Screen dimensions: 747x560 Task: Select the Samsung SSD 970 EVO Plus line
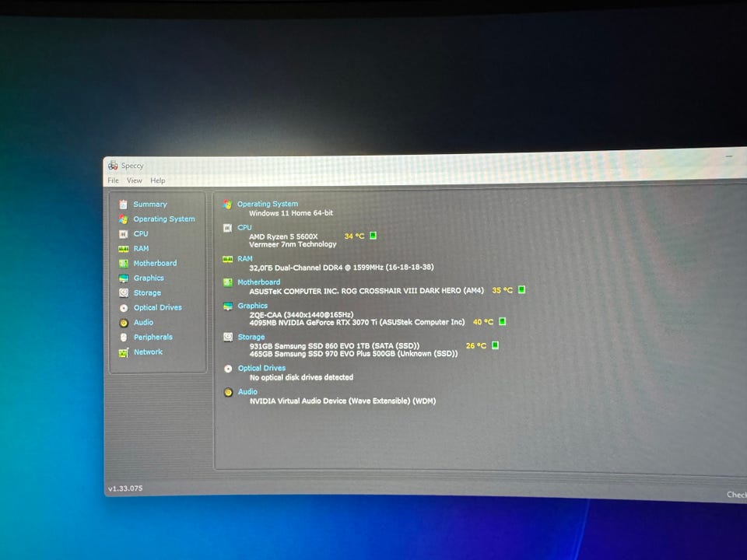click(x=353, y=354)
